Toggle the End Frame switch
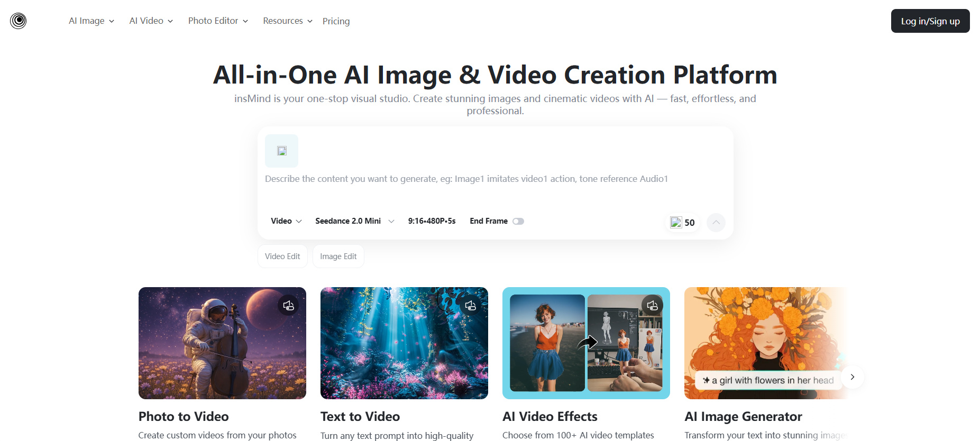Screen dimensions: 980x441 [x=518, y=222]
